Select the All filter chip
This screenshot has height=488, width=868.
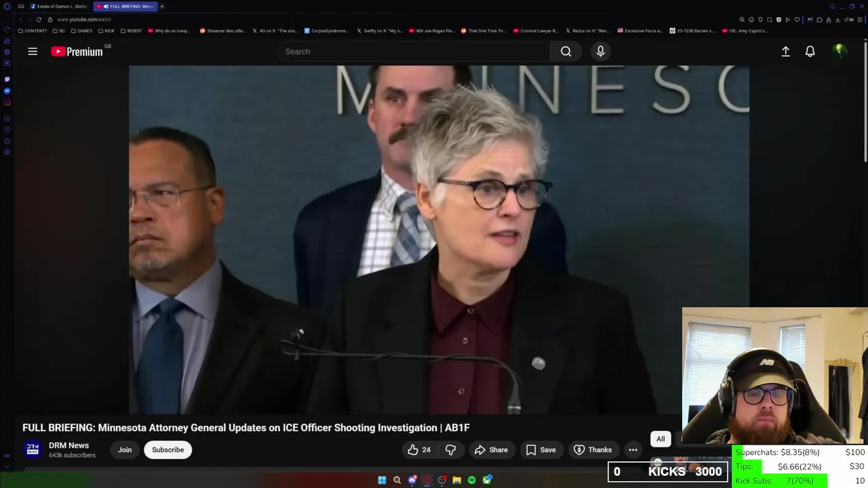[x=660, y=439]
